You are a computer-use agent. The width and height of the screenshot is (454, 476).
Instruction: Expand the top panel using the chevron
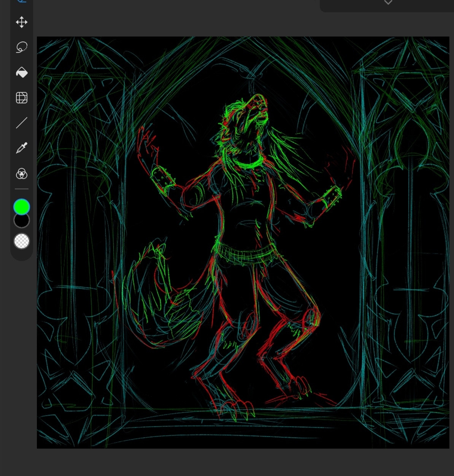click(x=388, y=3)
